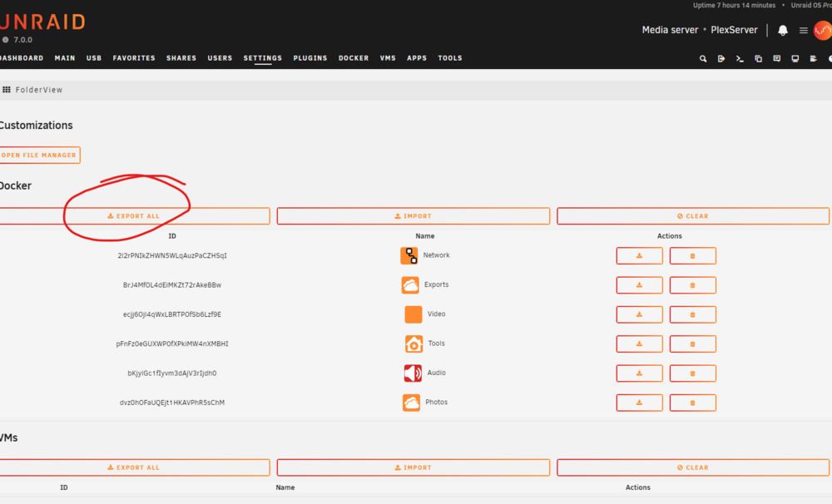The image size is (832, 504).
Task: Click the Exports folder cloud icon
Action: [410, 285]
